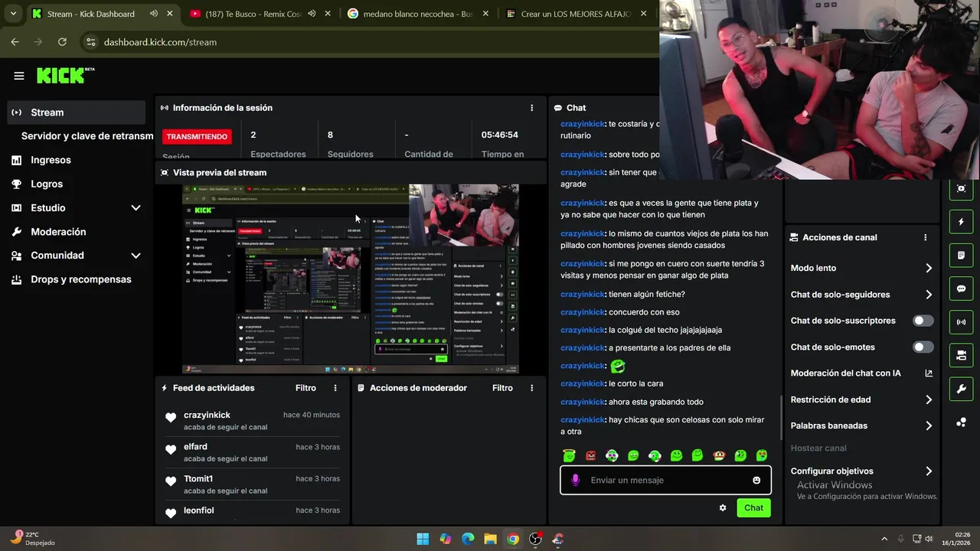Viewport: 980px width, 551px height.
Task: Toggle Chat de solo-suscriptores switch
Action: pos(923,321)
